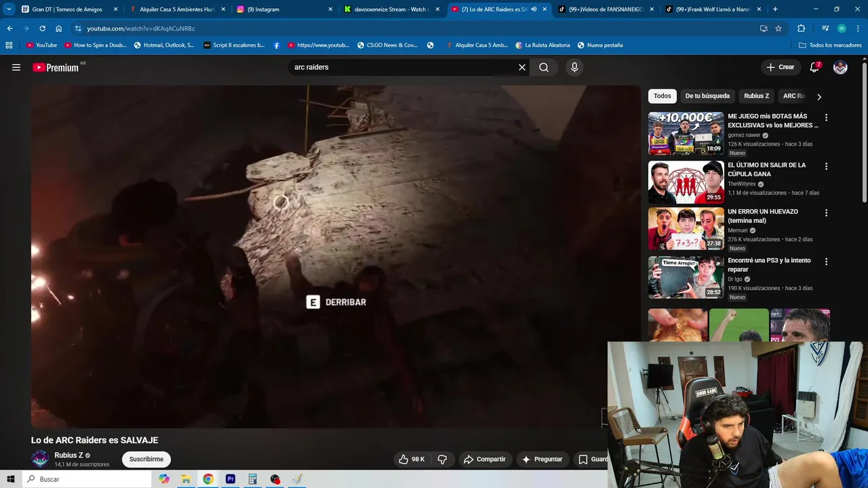This screenshot has height=488, width=868.
Task: Save video with 'Guardar' bookmark button
Action: point(592,459)
